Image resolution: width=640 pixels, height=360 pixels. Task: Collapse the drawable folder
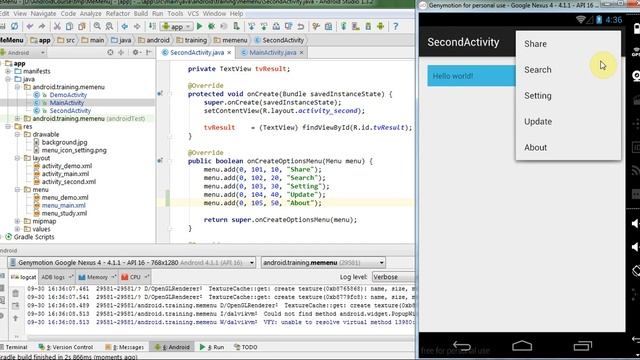(x=17, y=134)
